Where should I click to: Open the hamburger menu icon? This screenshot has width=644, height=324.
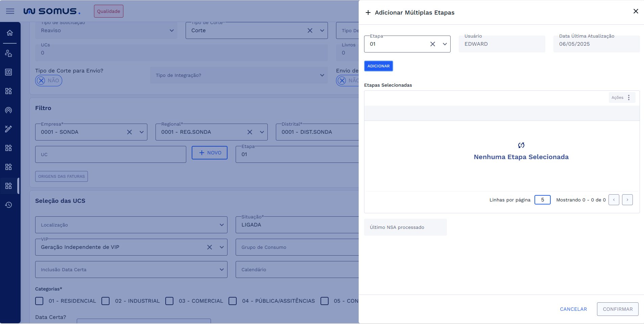click(x=10, y=11)
